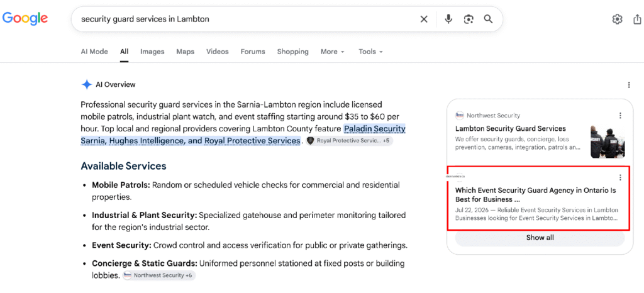Click the Mobile Patrols bullet text
The image size is (644, 293).
(x=246, y=191)
